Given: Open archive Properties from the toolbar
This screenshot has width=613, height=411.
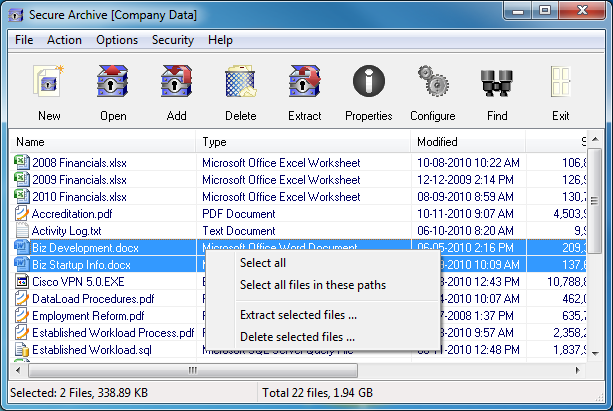Looking at the screenshot, I should (x=368, y=83).
